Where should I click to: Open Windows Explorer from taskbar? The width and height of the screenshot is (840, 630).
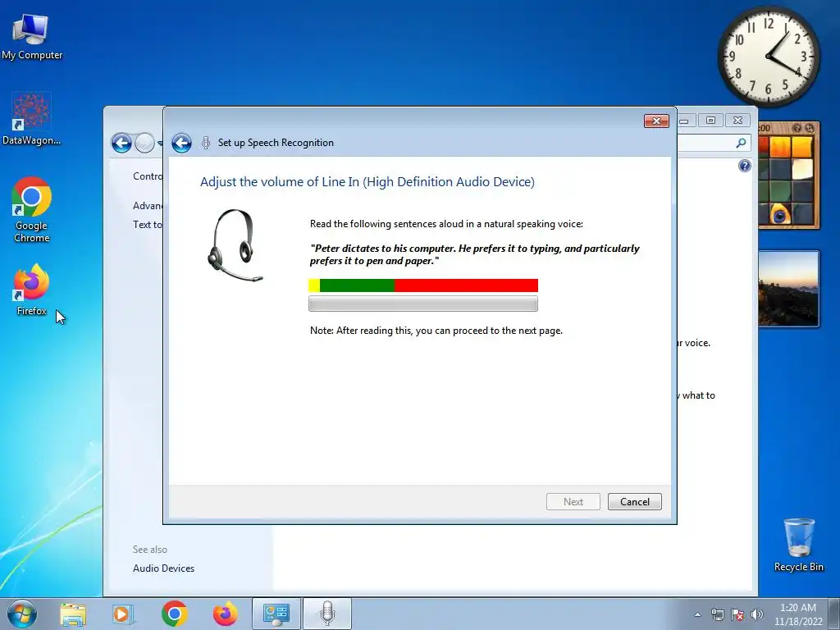pos(73,614)
